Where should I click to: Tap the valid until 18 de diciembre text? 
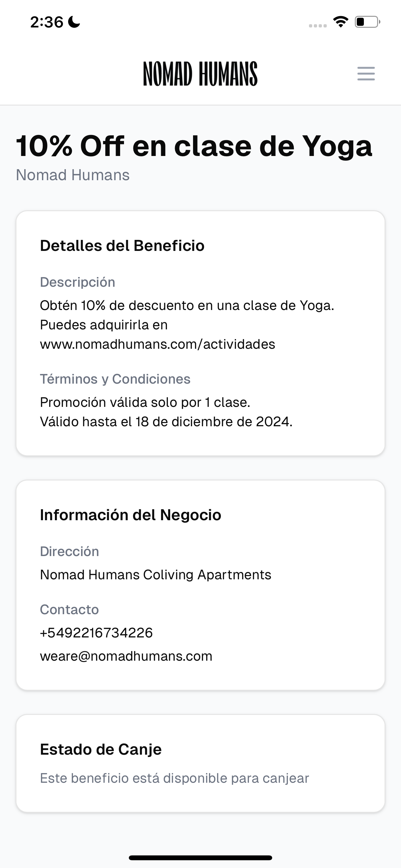pos(166,422)
